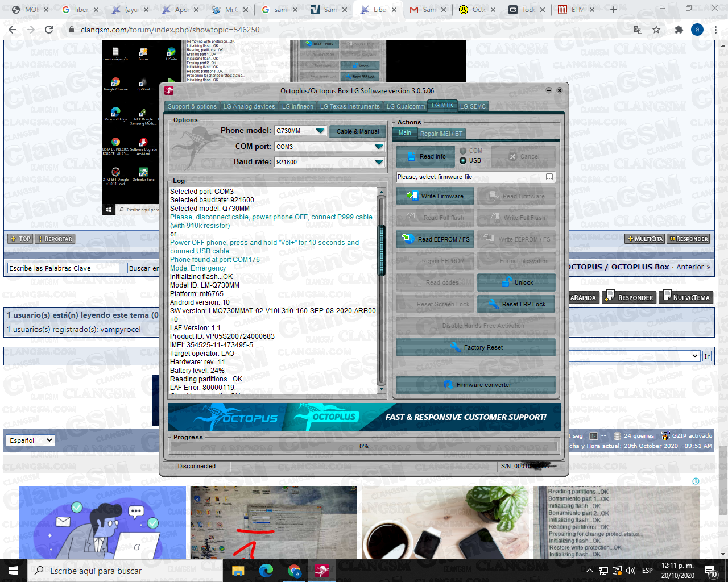The image size is (728, 582).
Task: Click the Ir go button
Action: (x=707, y=356)
